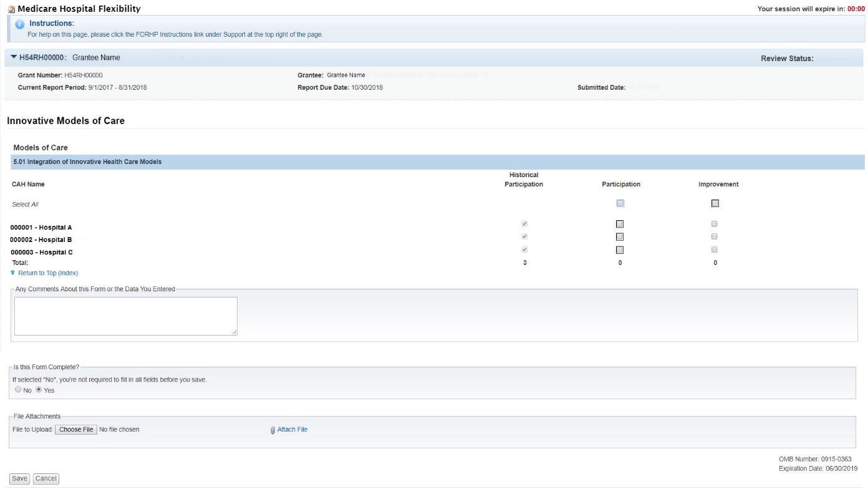Select No for Is this Form Complete
Screen dimensions: 868x489
[17, 390]
